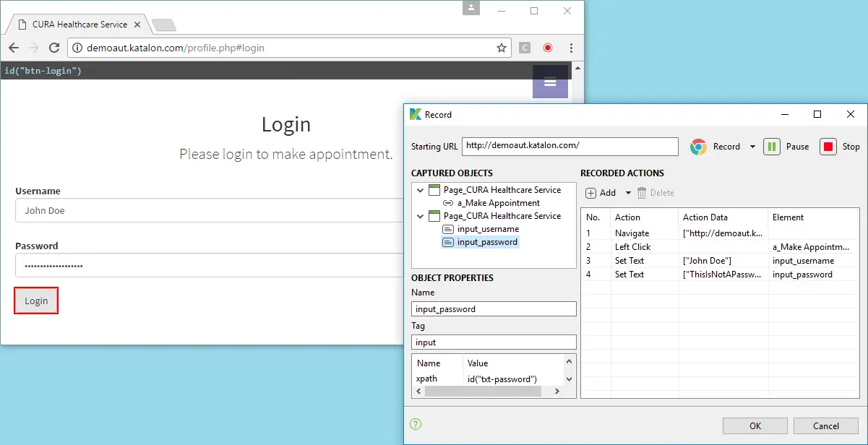Click the No. column header
Screen dimensions: 868x445
click(596, 217)
